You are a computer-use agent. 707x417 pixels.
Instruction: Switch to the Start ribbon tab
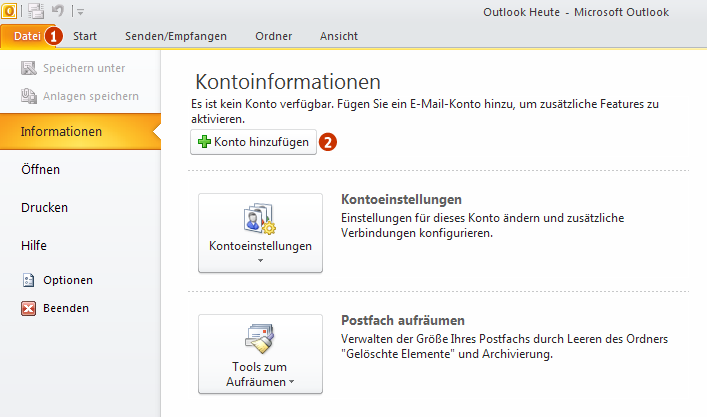tap(85, 36)
